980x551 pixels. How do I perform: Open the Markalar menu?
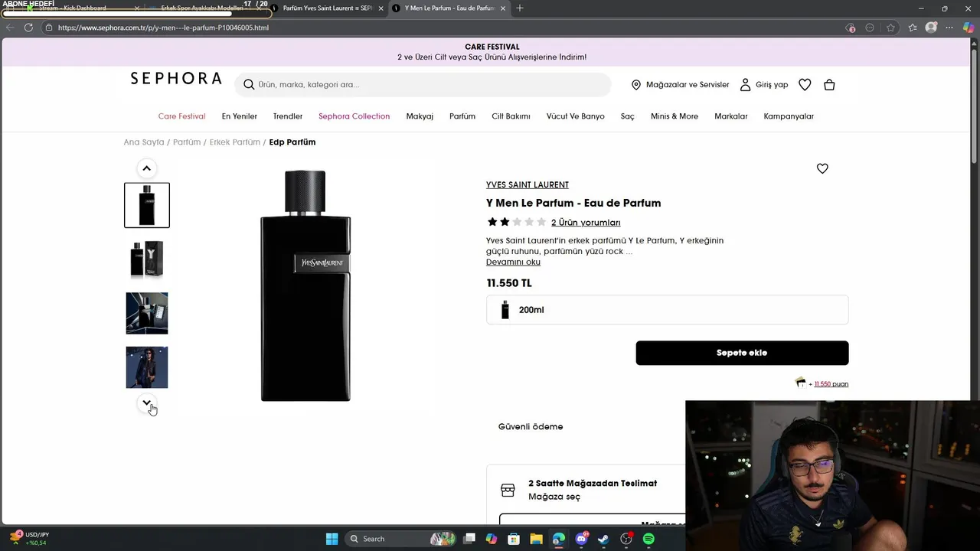tap(730, 116)
